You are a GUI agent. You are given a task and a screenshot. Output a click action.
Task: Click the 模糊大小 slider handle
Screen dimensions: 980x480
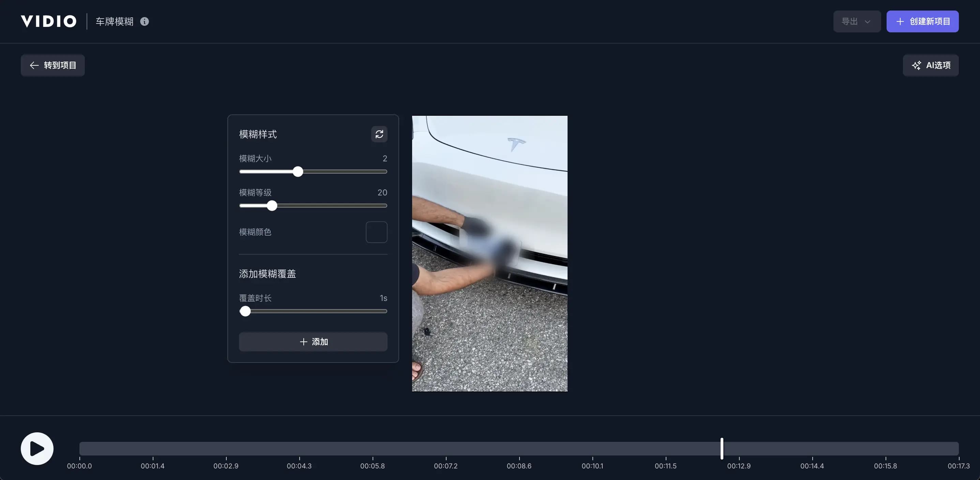click(298, 171)
